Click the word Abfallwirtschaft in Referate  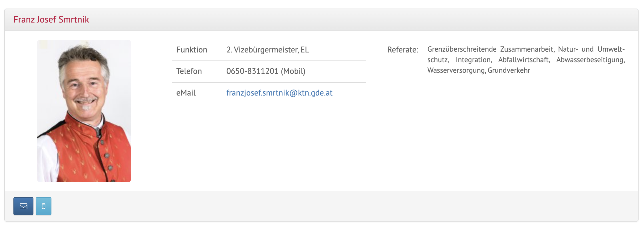coord(524,60)
